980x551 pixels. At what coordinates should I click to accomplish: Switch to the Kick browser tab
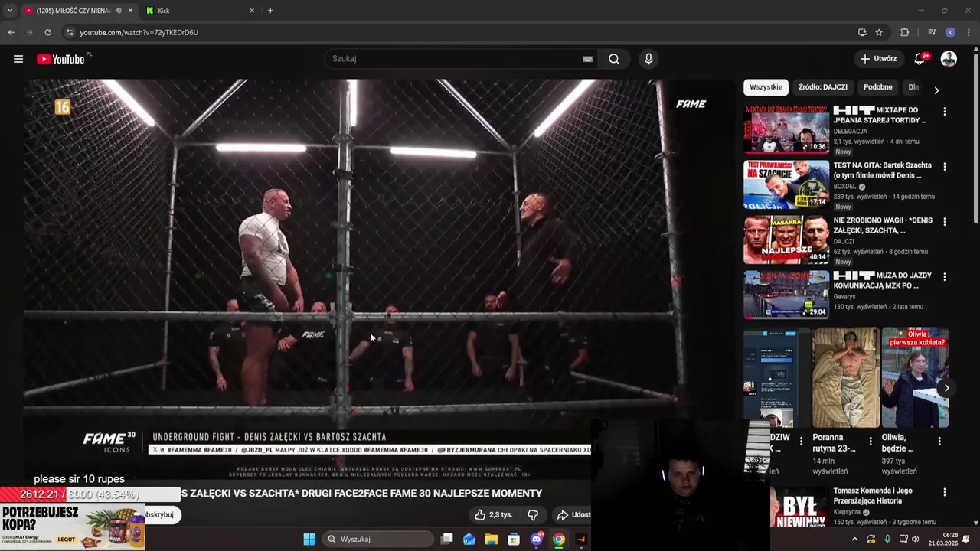(201, 11)
